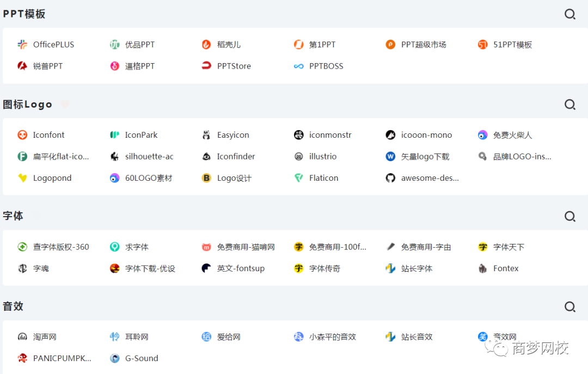
Task: Click the awesome-des... GitHub icon
Action: pyautogui.click(x=390, y=178)
